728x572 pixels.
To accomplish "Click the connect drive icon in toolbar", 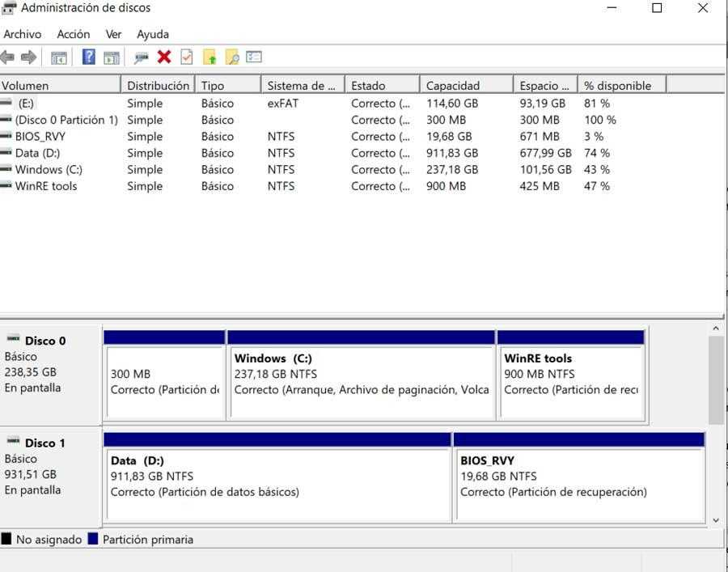I will pos(142,57).
